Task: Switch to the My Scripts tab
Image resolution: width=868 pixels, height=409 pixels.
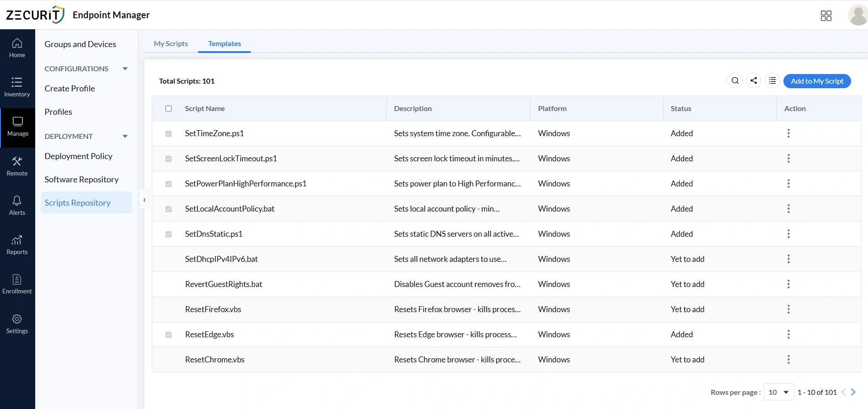Action: (171, 44)
